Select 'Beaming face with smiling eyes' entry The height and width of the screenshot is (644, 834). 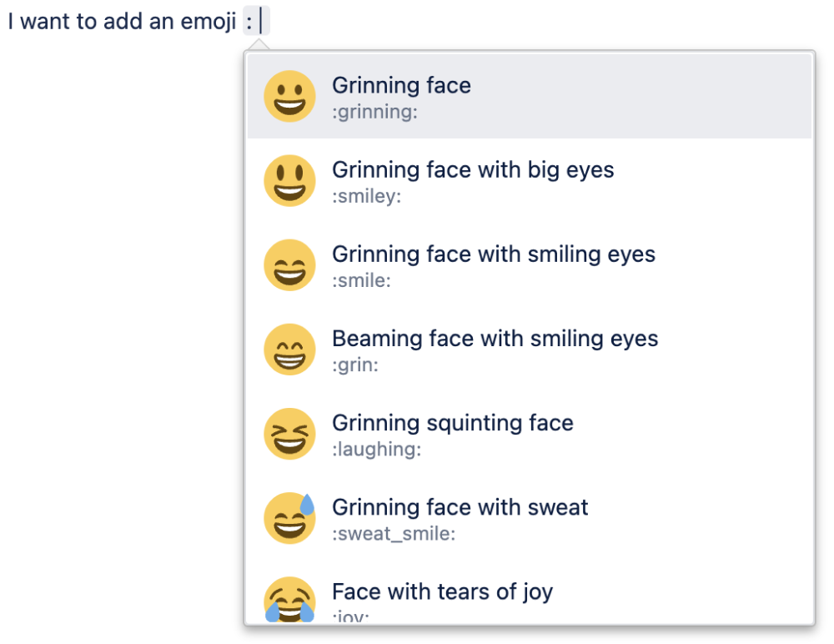point(495,339)
